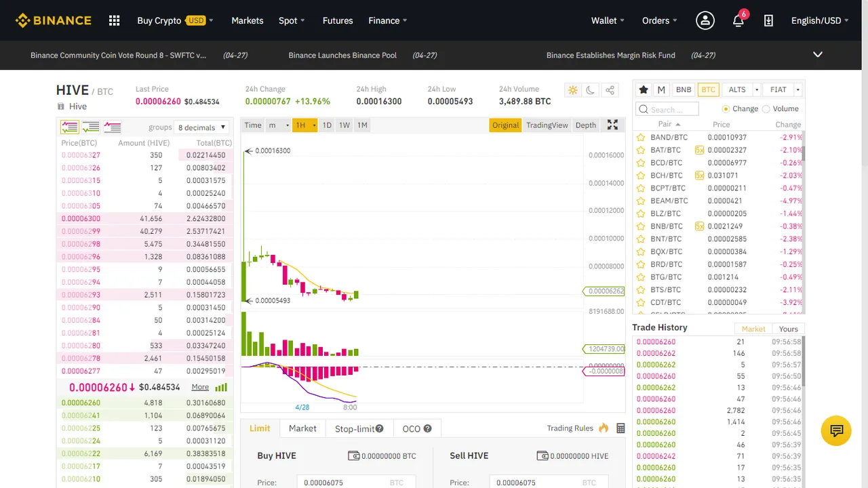Read Binance Establishes Margin Risk Fund announcement
This screenshot has height=488, width=868.
(x=611, y=56)
